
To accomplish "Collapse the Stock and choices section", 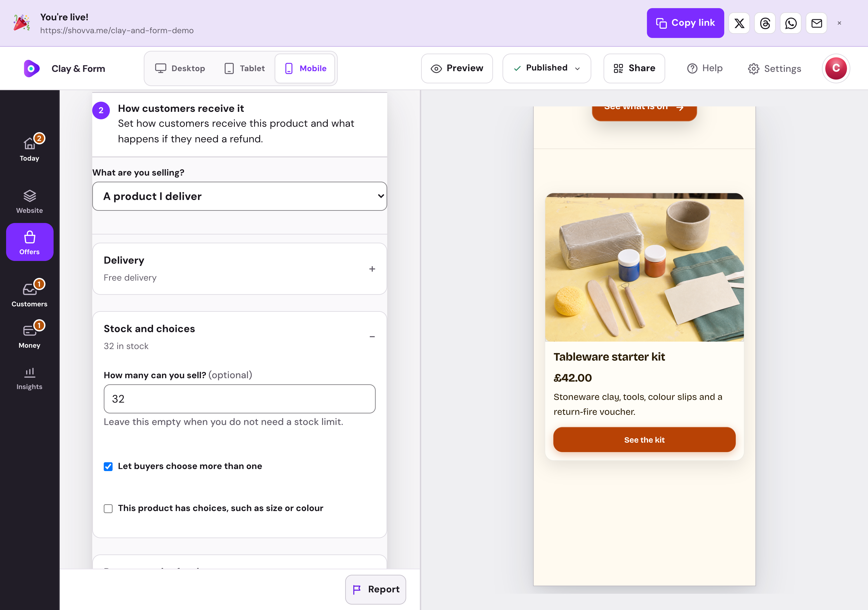I will [x=240, y=337].
